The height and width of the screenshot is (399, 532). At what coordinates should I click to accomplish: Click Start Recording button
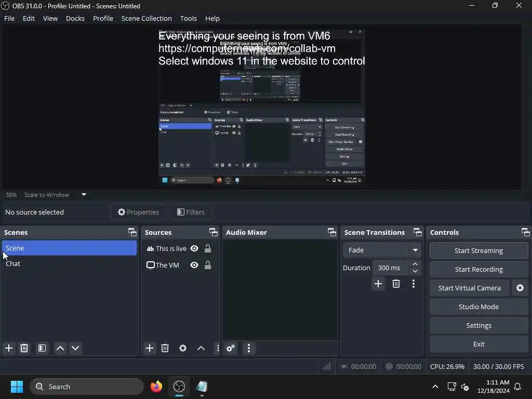[x=478, y=270]
